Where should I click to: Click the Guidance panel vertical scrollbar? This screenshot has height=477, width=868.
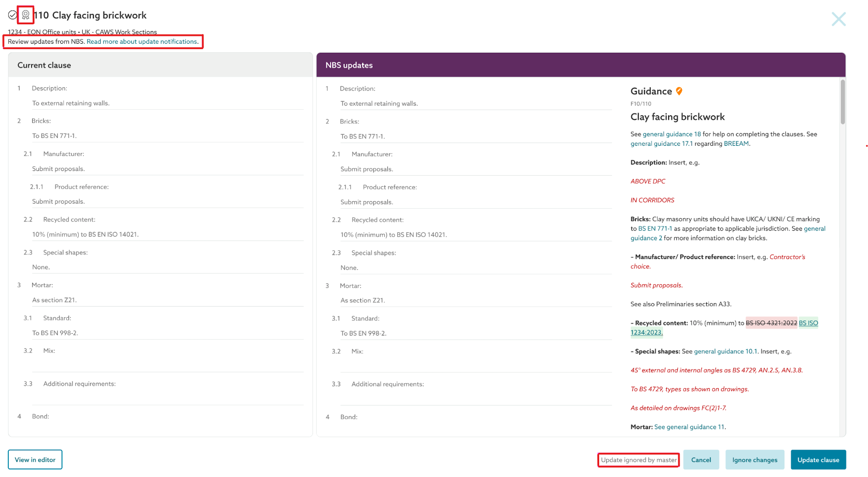[843, 102]
